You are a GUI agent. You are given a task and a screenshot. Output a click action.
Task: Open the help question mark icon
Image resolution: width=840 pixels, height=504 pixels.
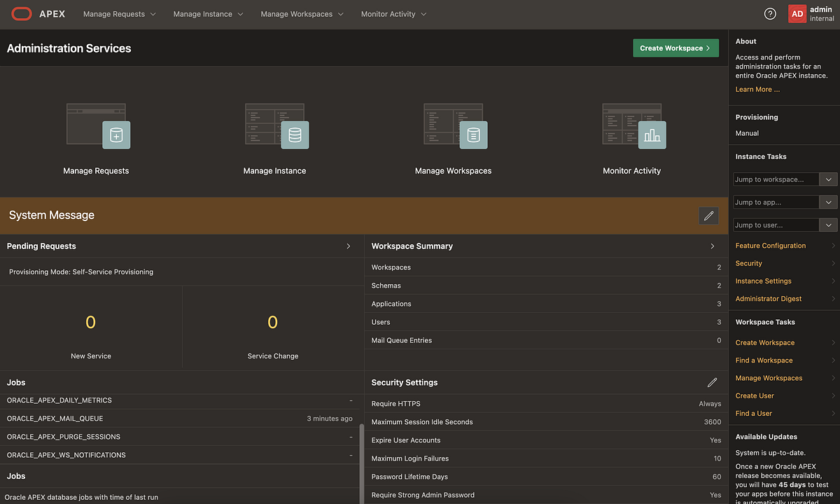point(770,13)
